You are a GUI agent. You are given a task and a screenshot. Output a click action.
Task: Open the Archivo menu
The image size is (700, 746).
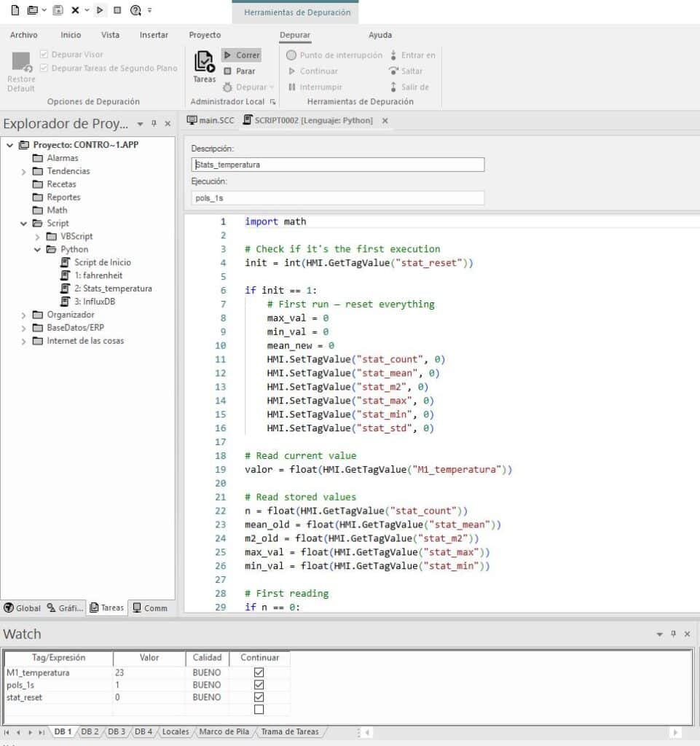(x=24, y=35)
